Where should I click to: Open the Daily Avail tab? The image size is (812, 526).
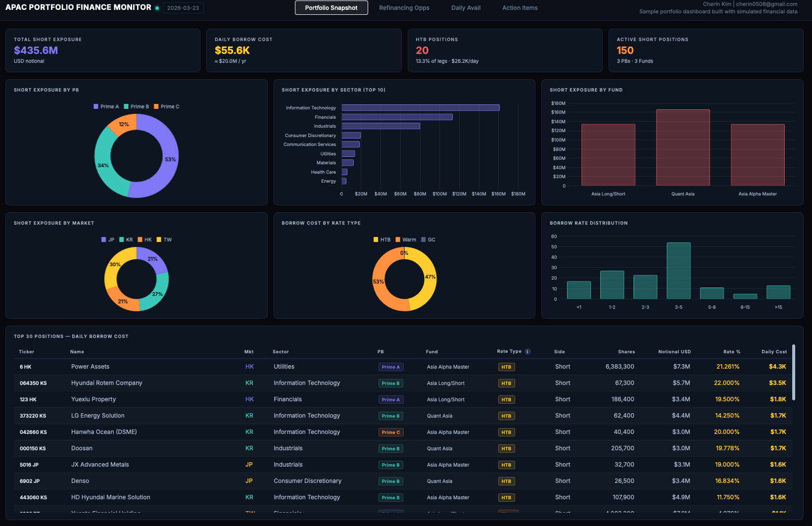point(466,8)
